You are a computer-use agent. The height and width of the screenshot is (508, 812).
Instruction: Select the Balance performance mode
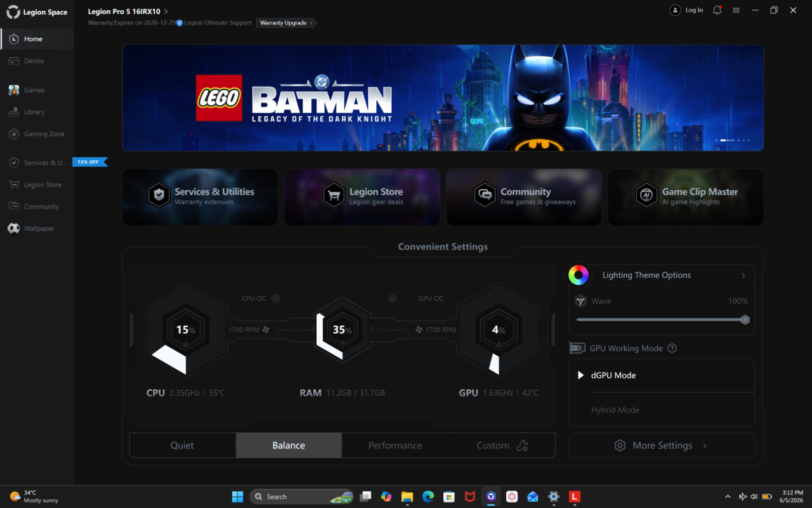pos(288,445)
